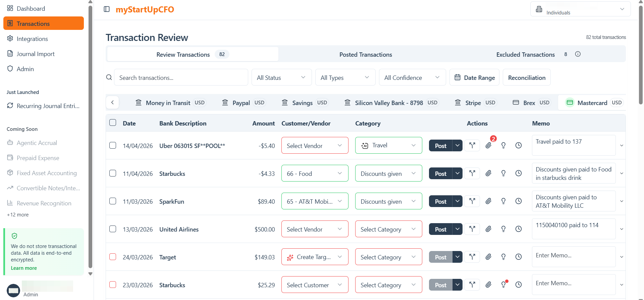This screenshot has width=644, height=300.
Task: Follow the Learn more link
Action: [24, 268]
